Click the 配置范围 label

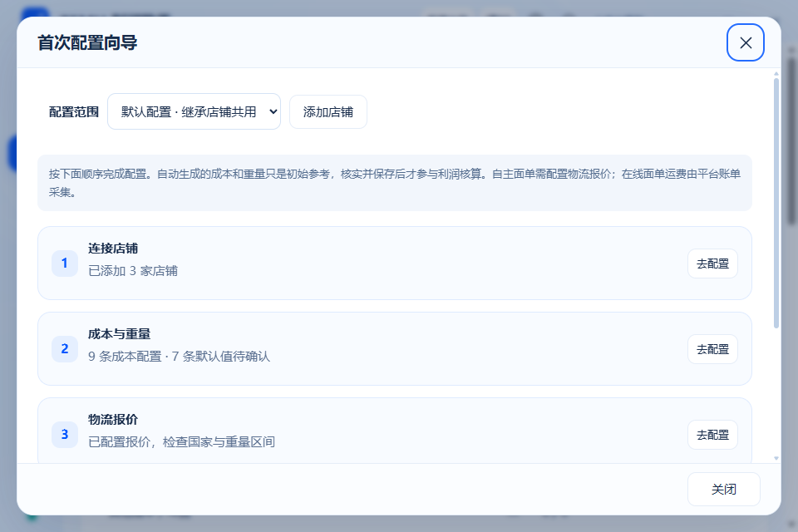(x=74, y=112)
